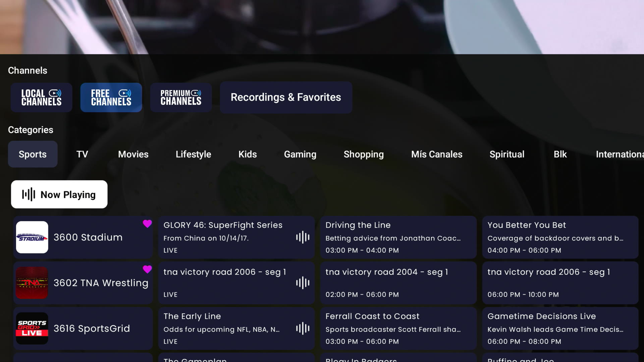Select Free Channels logo button

coord(111,98)
